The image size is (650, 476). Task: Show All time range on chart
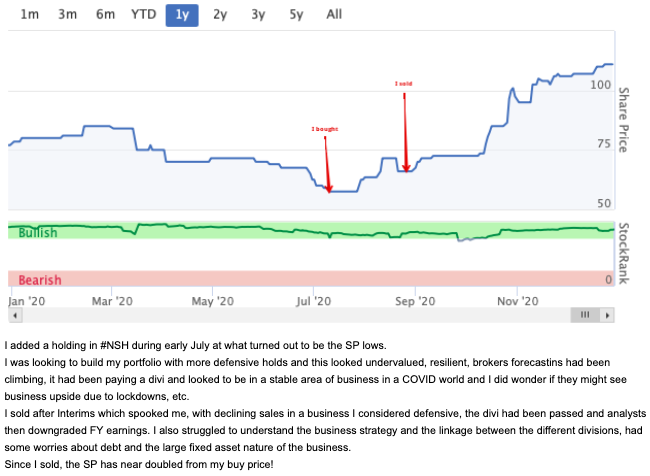click(x=334, y=15)
